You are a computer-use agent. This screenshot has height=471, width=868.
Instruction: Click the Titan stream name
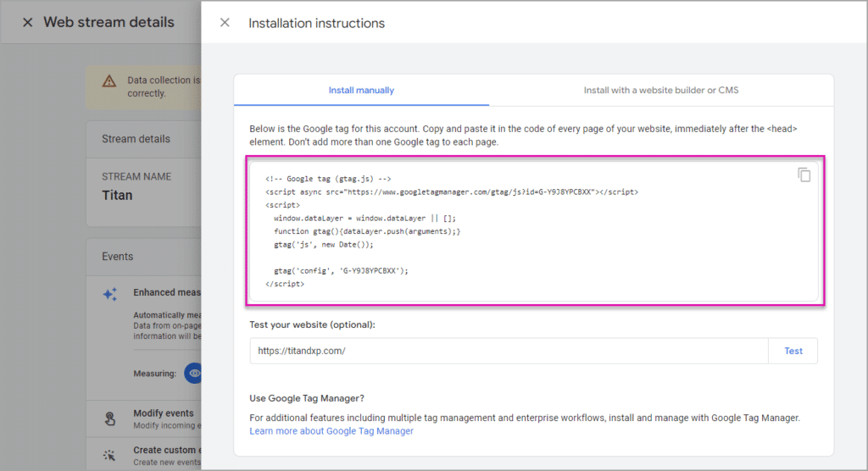tap(117, 195)
